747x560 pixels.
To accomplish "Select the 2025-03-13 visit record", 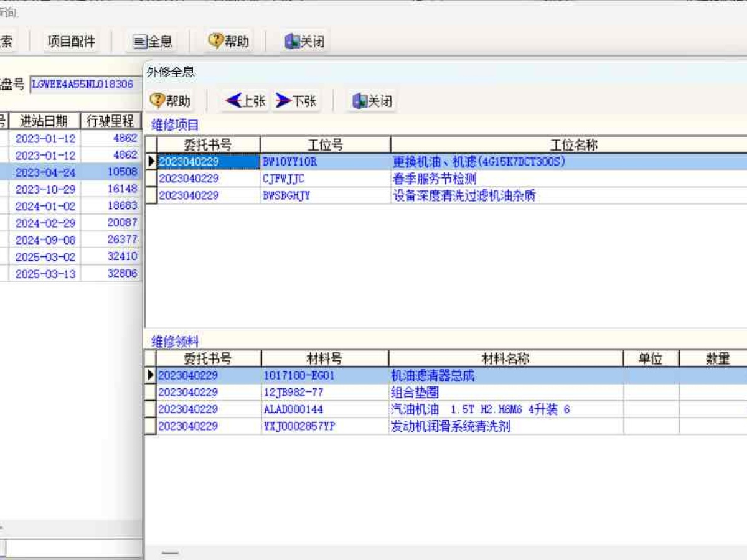I will pyautogui.click(x=45, y=274).
